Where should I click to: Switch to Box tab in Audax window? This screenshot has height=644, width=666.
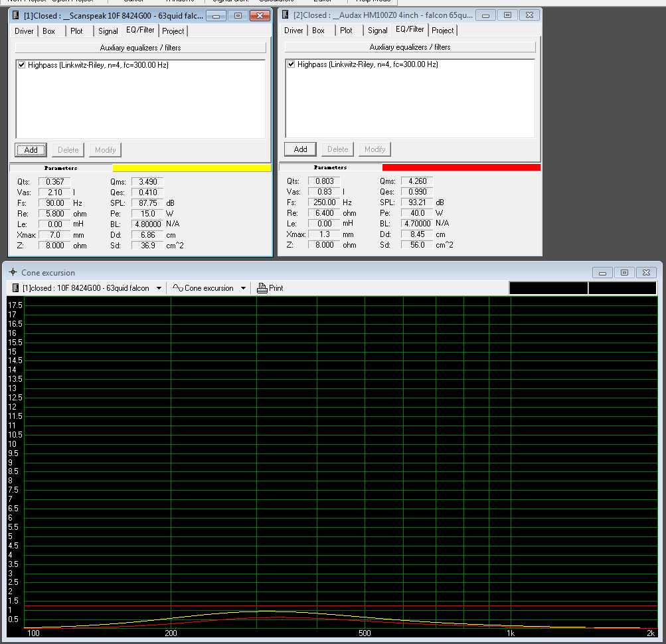tap(318, 30)
